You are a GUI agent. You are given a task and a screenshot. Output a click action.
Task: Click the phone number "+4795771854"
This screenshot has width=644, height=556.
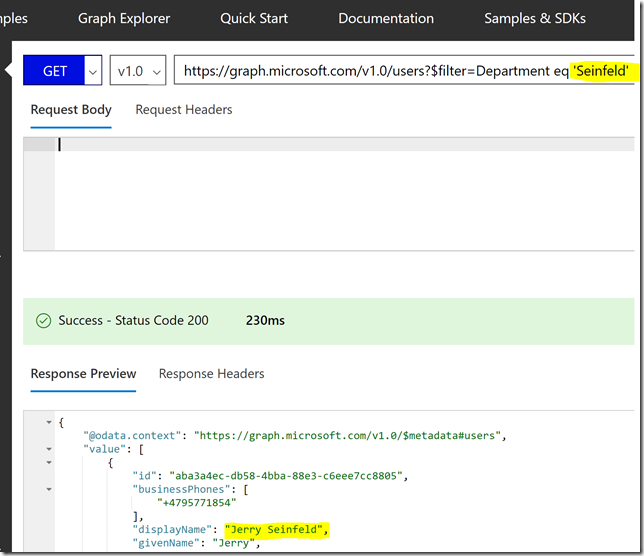197,502
